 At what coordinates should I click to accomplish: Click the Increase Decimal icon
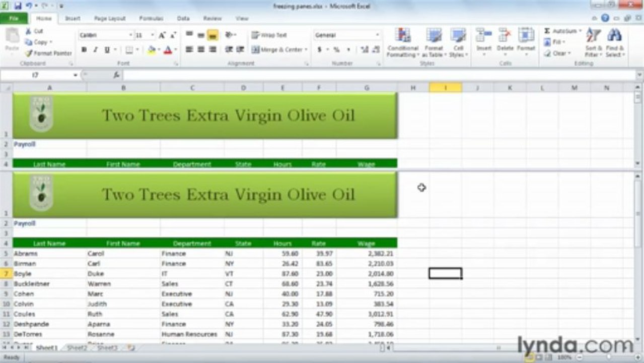pos(365,49)
